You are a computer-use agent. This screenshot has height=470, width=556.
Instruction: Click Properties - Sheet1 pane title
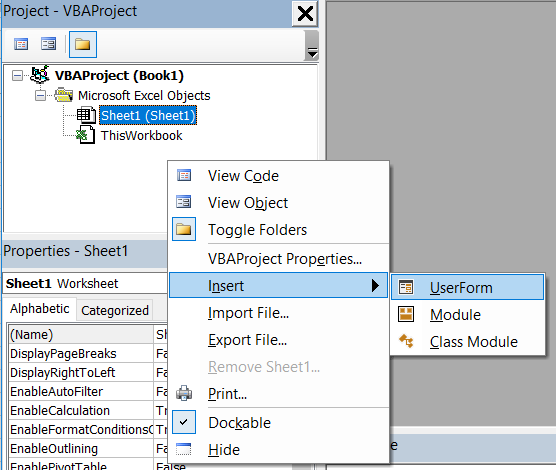click(66, 251)
